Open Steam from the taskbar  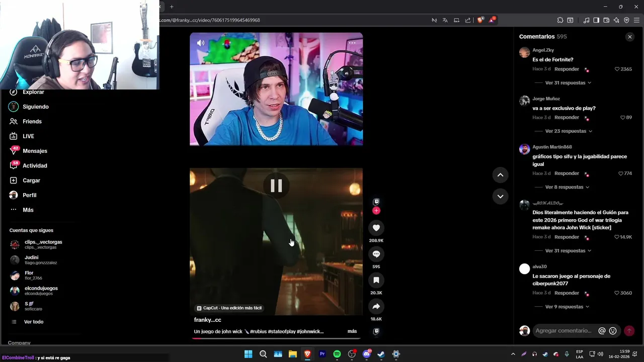point(381,354)
